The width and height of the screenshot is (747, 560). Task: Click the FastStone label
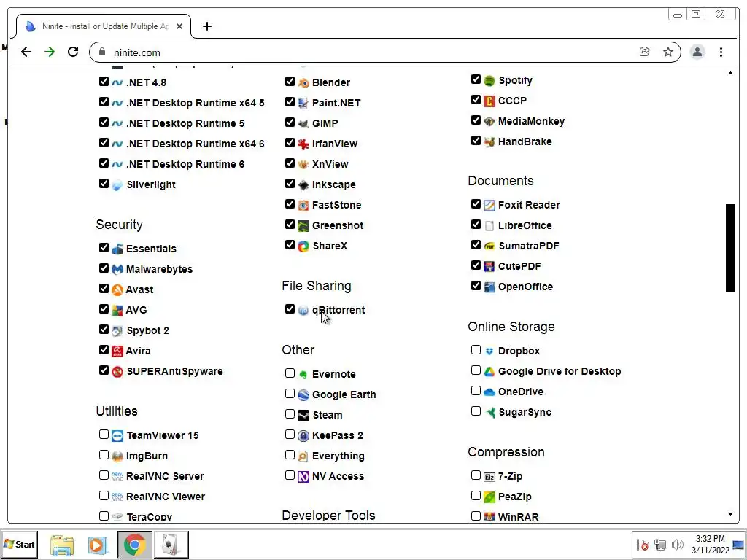click(x=337, y=205)
